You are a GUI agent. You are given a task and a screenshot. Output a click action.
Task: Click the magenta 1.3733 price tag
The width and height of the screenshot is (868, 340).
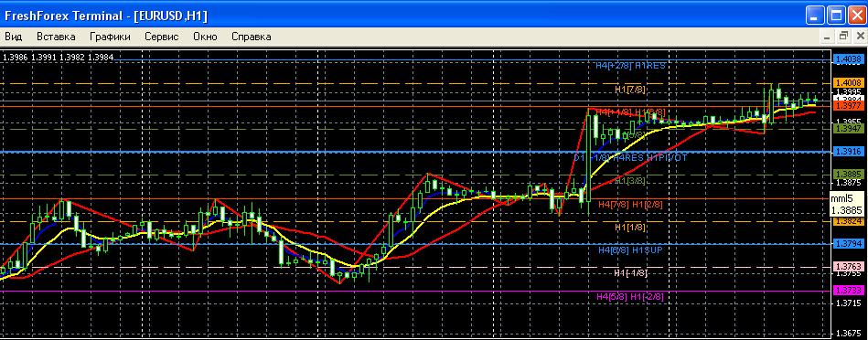point(849,291)
